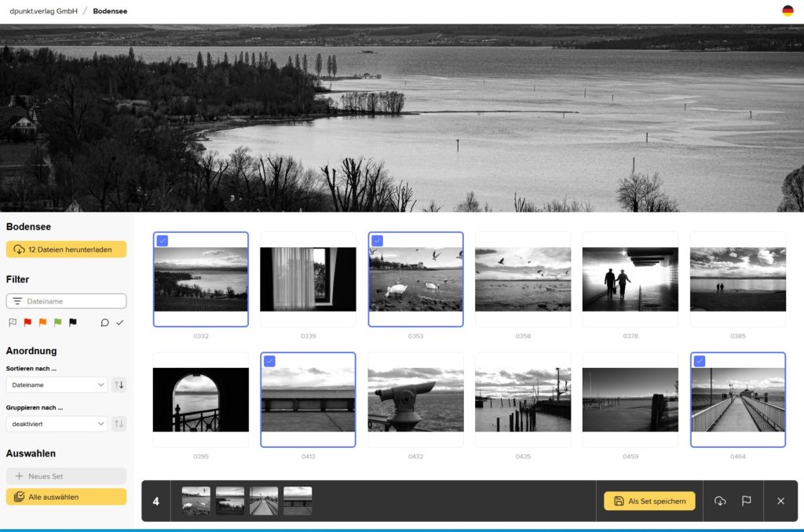Filter by red flag

click(x=27, y=322)
